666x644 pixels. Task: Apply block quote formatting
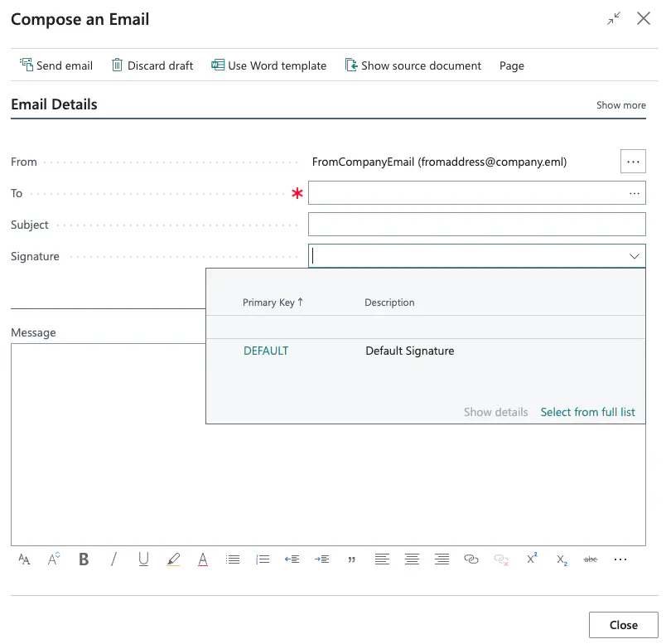tap(352, 559)
